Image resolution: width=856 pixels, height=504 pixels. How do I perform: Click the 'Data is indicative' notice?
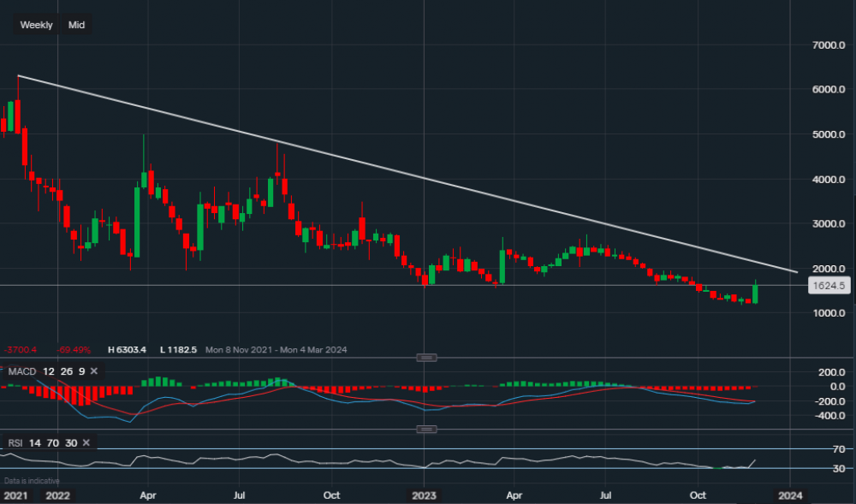31,480
